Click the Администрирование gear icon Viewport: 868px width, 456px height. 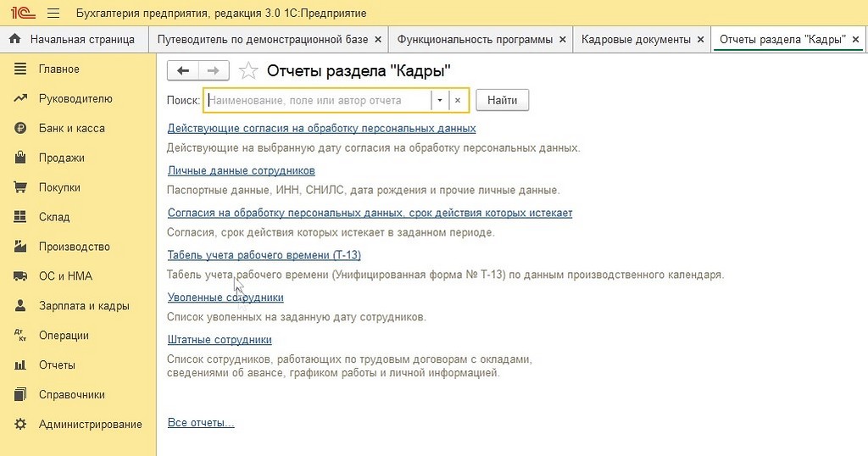tap(20, 424)
